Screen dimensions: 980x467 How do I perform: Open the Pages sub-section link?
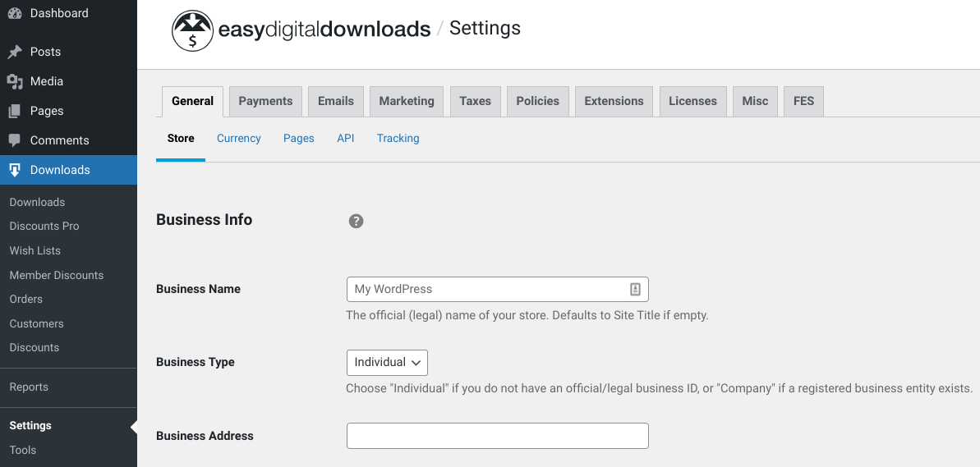click(x=299, y=139)
